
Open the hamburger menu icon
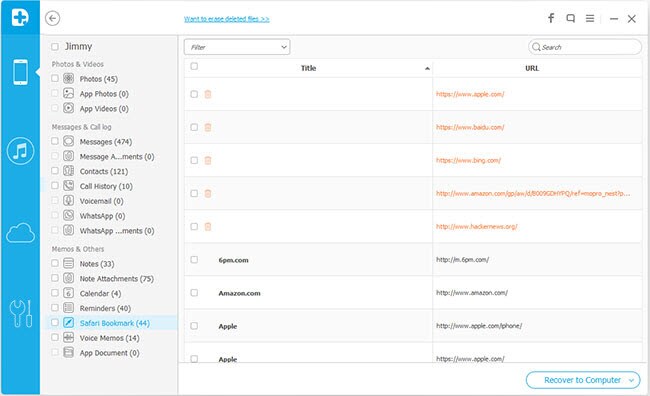[x=590, y=18]
